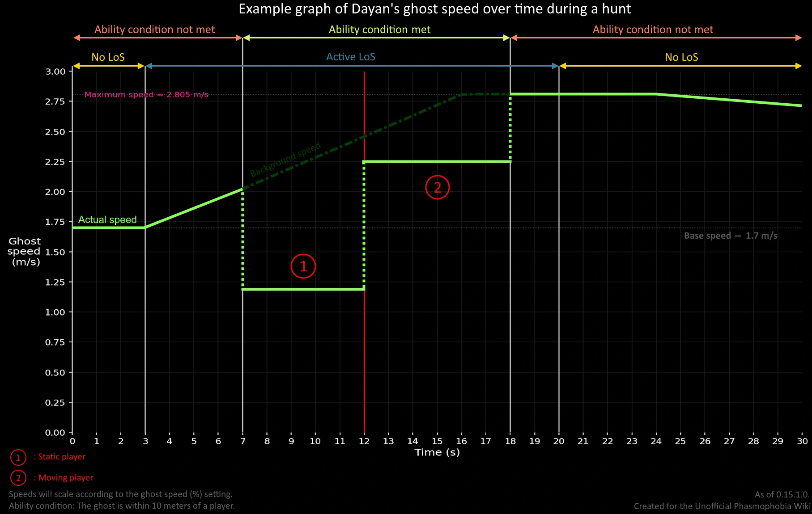Select the legend circle 1 for Static player

18,458
